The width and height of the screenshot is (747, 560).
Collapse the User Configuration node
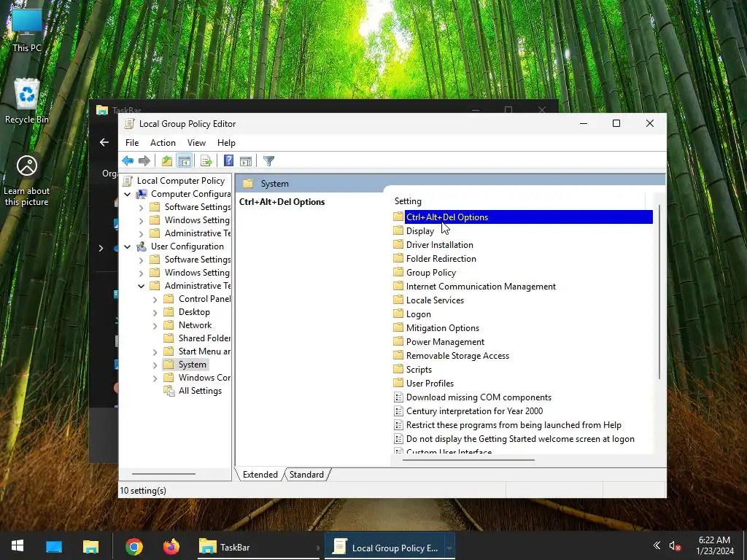[127, 246]
